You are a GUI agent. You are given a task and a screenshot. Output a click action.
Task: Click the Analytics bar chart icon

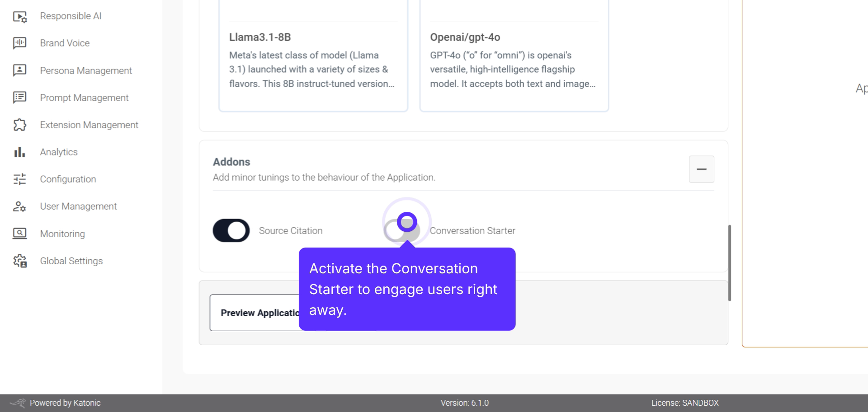point(20,152)
